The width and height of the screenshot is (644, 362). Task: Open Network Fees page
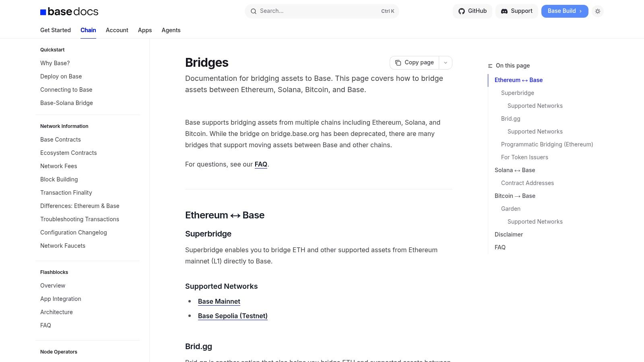(x=59, y=166)
